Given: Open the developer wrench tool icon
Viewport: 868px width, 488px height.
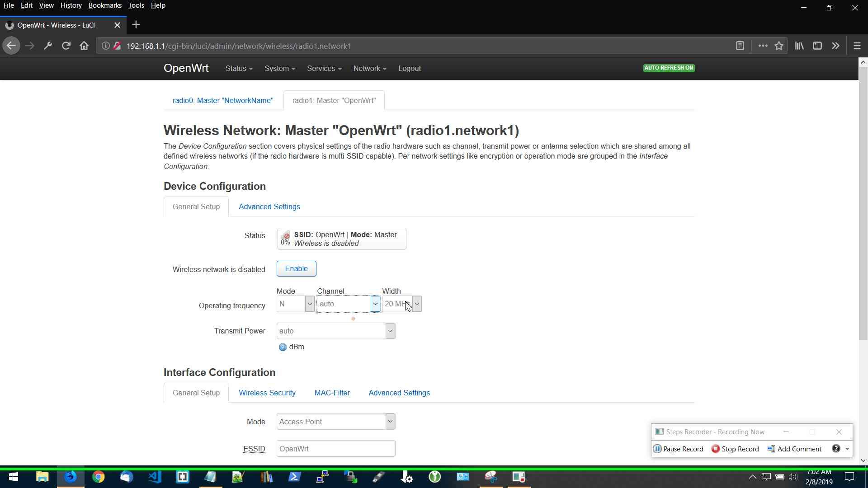Looking at the screenshot, I should [x=48, y=46].
